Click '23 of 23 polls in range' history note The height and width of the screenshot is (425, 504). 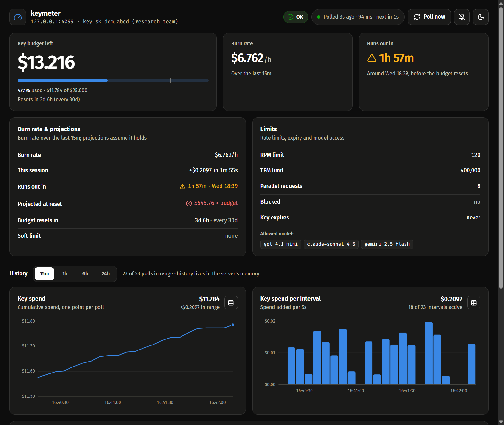148,274
